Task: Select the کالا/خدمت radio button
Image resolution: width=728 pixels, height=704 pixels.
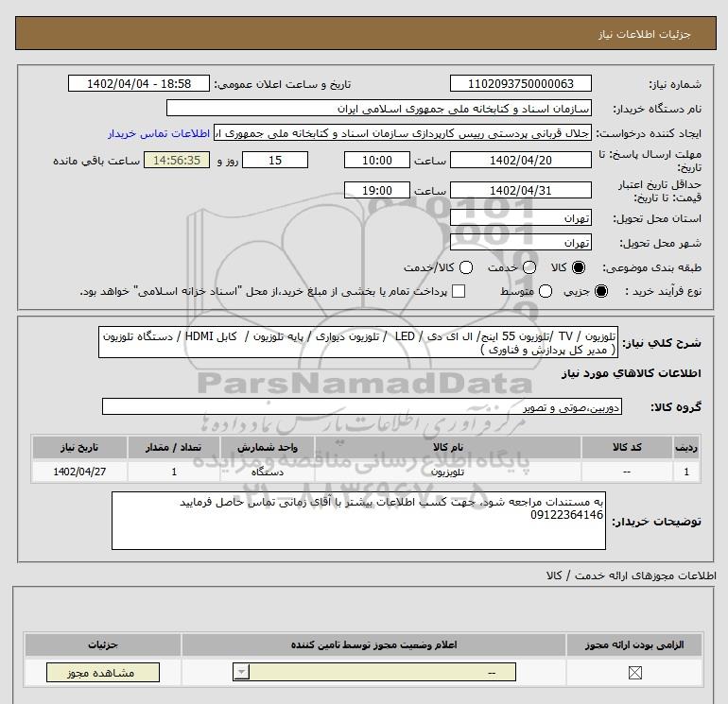Action: (466, 267)
